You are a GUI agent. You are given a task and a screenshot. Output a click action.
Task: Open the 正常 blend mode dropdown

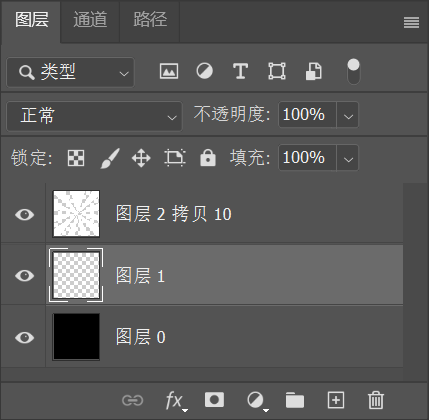tap(94, 116)
